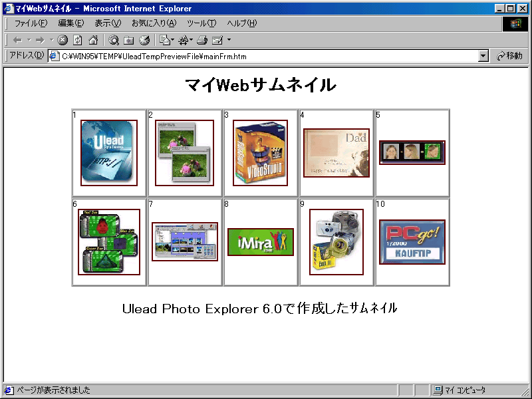
Task: Click the Forward arrow toolbar button
Action: tap(40, 41)
